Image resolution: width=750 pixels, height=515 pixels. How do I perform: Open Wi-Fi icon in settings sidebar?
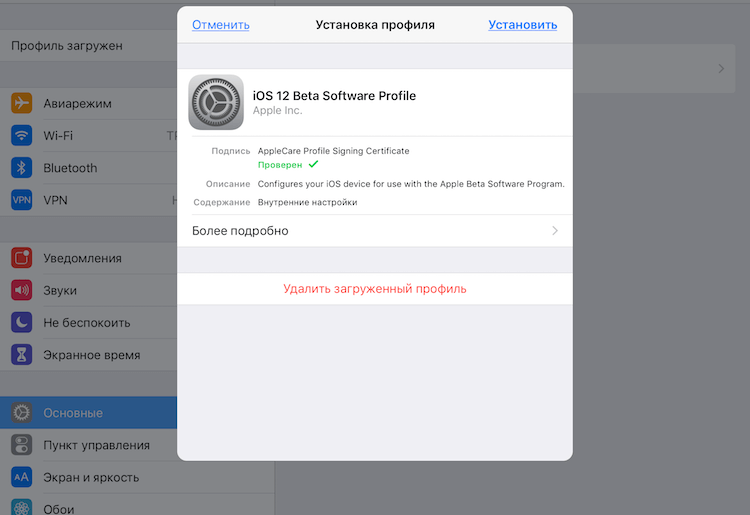(22, 135)
